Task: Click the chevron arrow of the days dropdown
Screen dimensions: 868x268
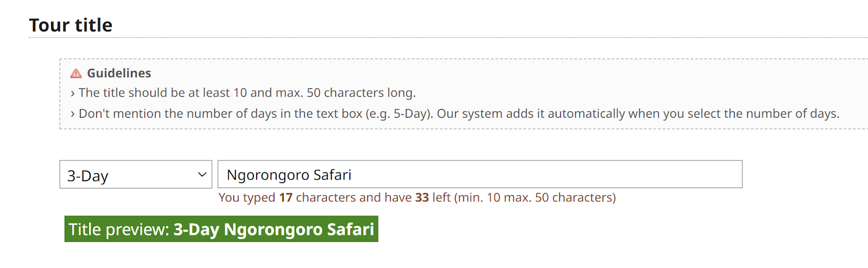Action: 202,175
